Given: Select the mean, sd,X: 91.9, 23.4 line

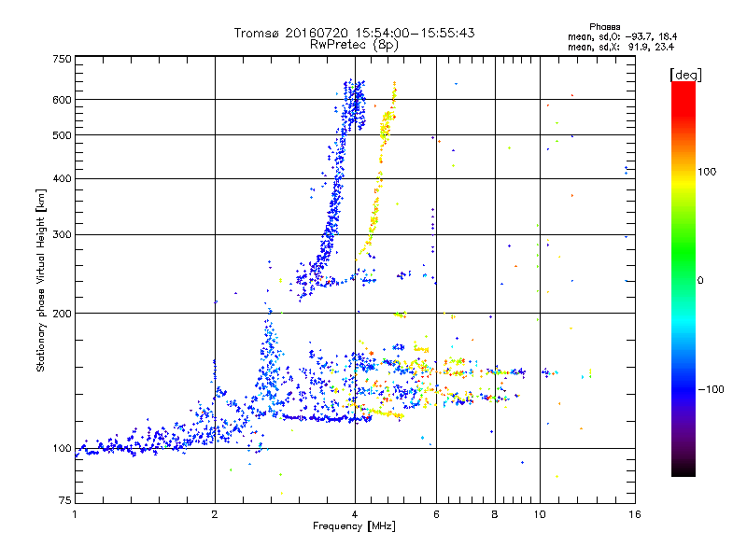Looking at the screenshot, I should 621,47.
